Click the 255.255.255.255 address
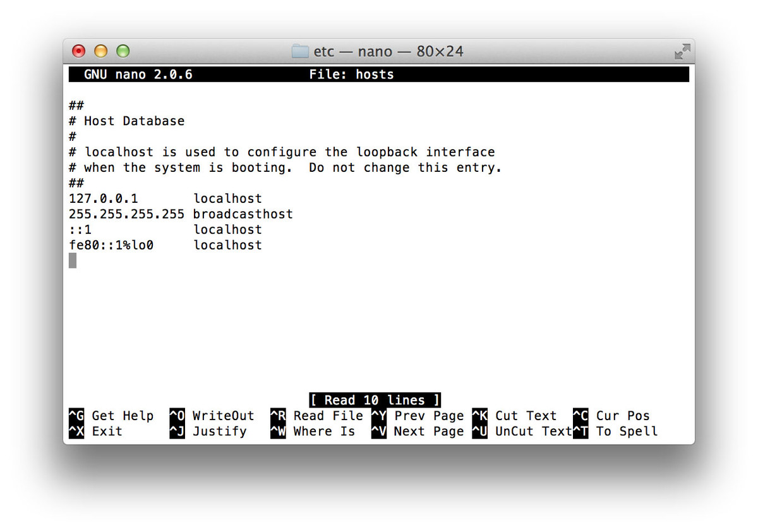Viewport: 758px width, 532px height. pos(127,214)
